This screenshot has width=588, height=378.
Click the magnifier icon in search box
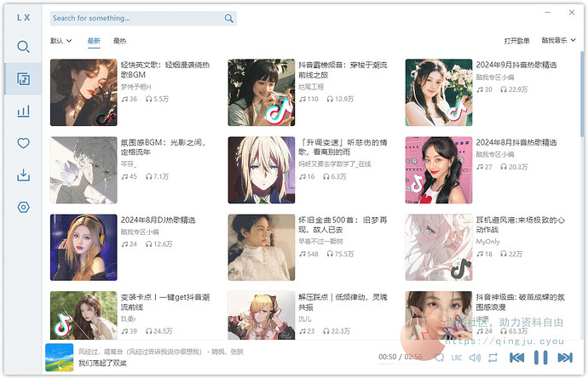[x=229, y=18]
